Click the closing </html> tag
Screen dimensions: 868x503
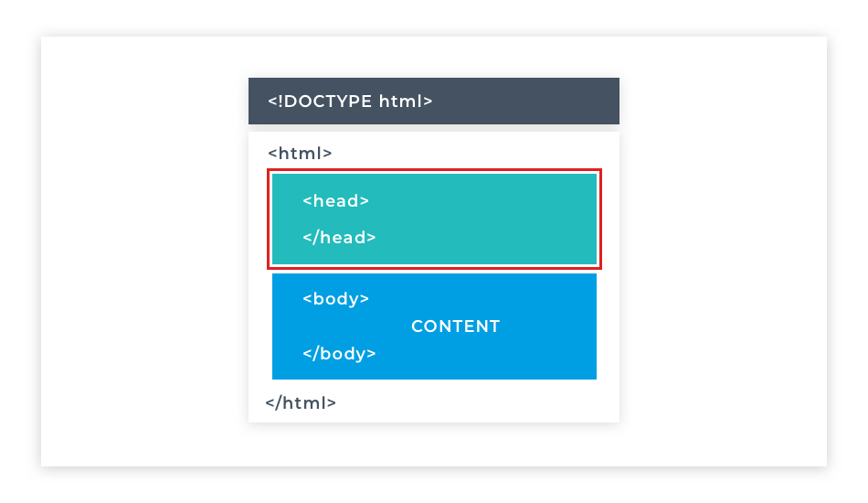pos(301,402)
